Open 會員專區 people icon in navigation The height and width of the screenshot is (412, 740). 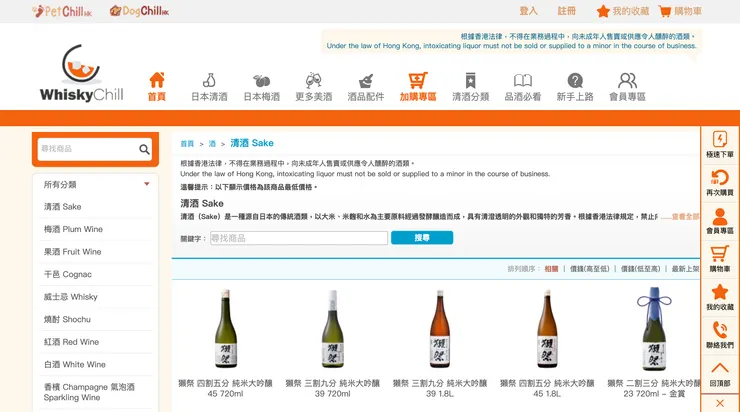[627, 81]
